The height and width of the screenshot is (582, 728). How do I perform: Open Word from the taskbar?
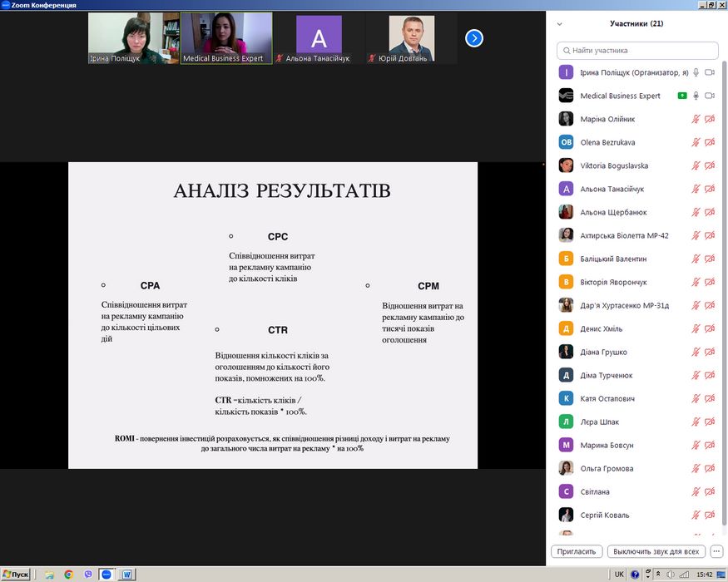click(128, 574)
